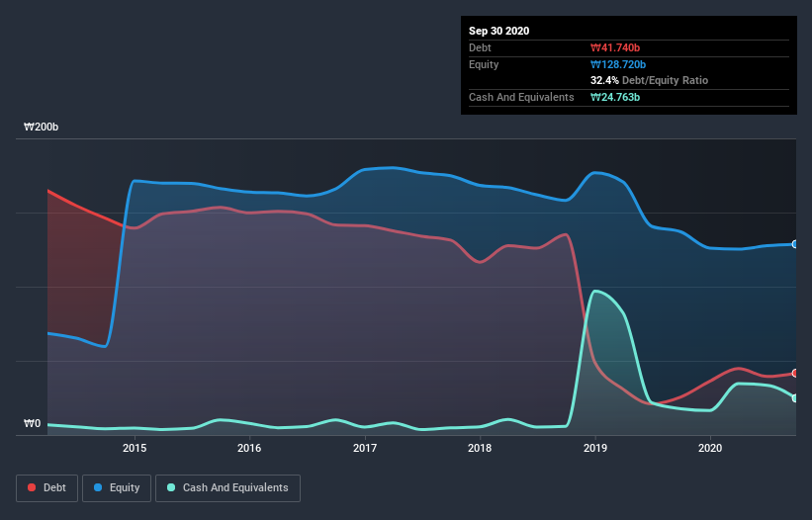Image resolution: width=812 pixels, height=520 pixels.
Task: Click the Equity row label in tooltip
Action: click(484, 64)
